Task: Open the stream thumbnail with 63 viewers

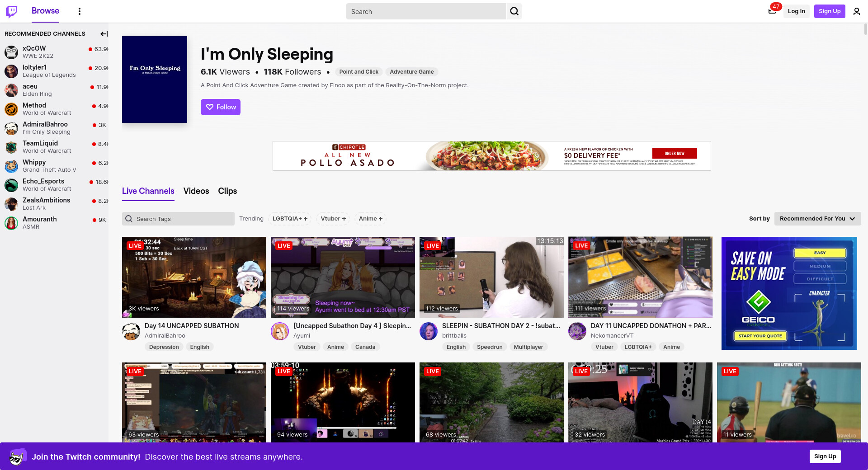Action: [x=194, y=402]
